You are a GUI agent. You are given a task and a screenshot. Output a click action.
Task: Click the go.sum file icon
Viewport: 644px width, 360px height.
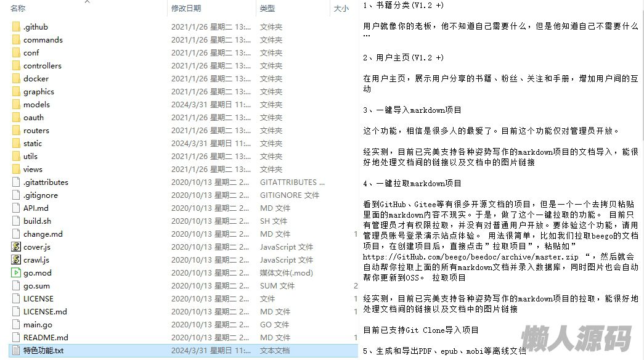pyautogui.click(x=16, y=285)
